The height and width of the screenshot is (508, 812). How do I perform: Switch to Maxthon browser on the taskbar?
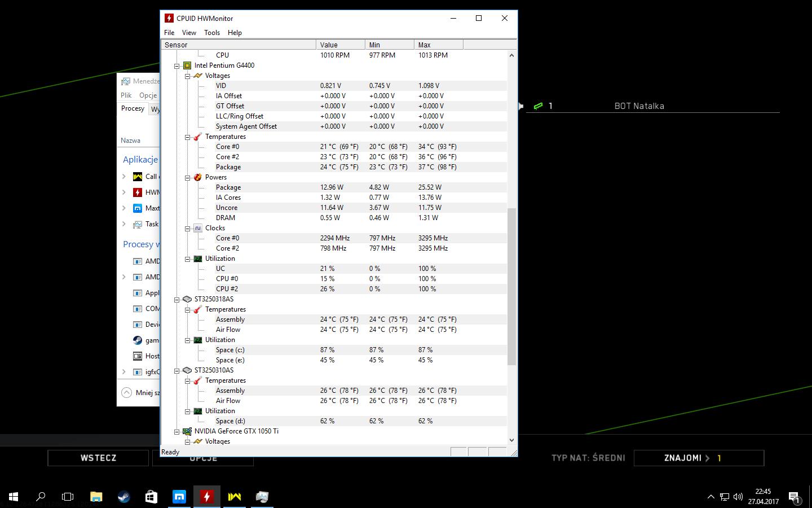179,497
